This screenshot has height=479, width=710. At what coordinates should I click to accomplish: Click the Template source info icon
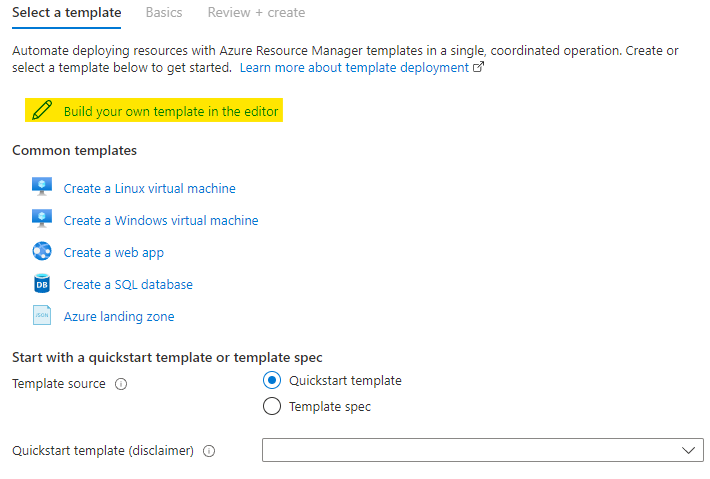pos(121,384)
